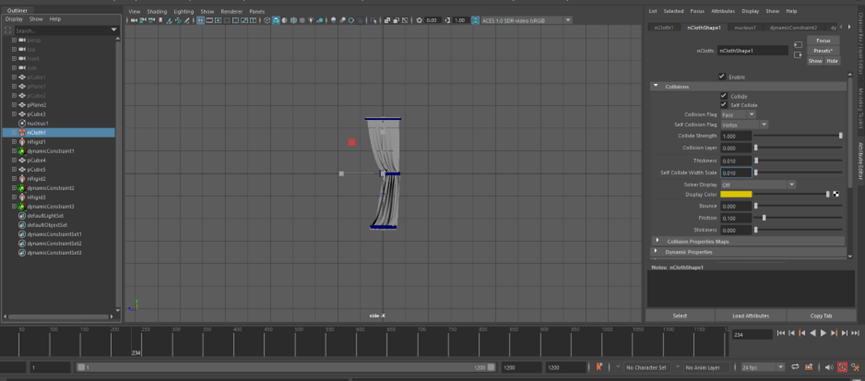Open the Outliner Display menu

14,19
